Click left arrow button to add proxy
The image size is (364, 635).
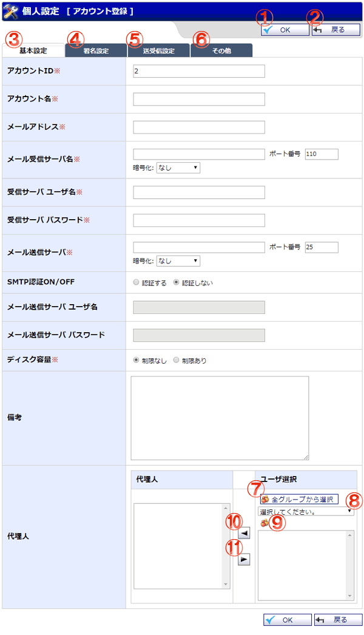point(244,534)
